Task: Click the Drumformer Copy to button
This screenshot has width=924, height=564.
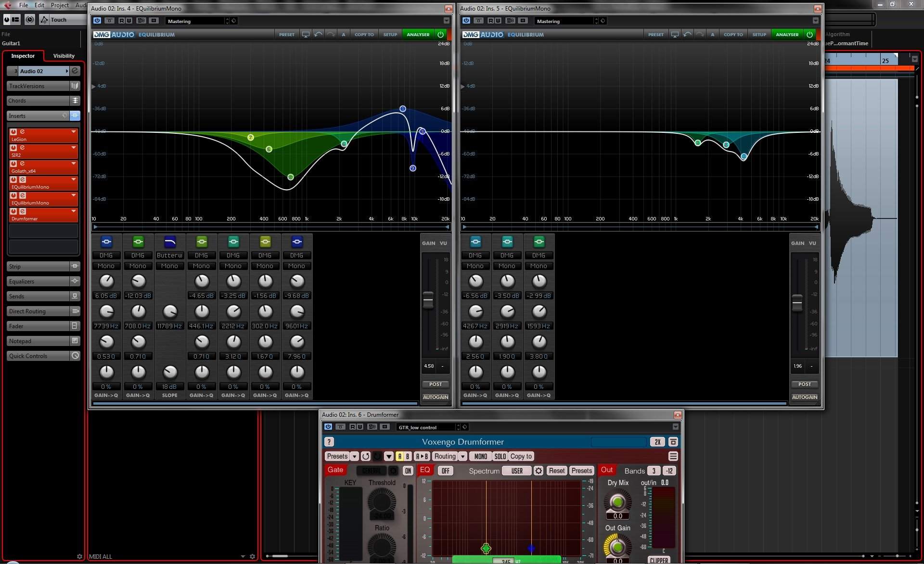Action: [x=521, y=456]
